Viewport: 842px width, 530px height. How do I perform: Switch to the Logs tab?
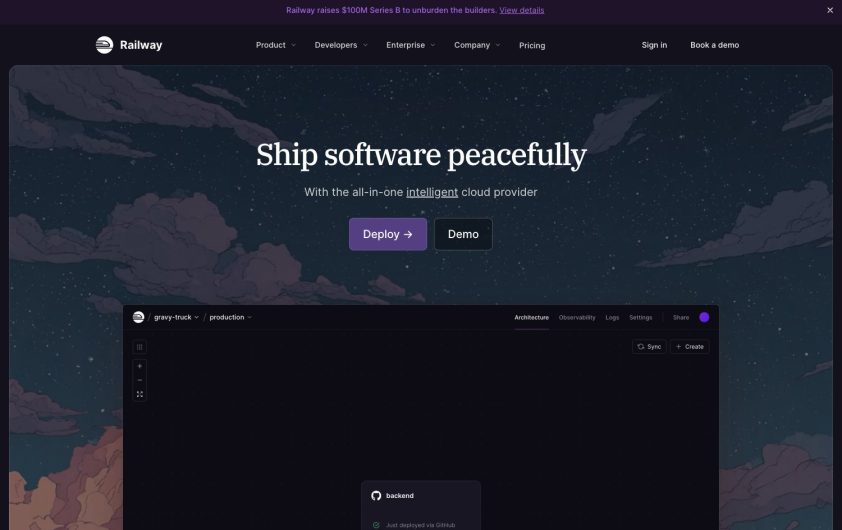[x=612, y=317]
